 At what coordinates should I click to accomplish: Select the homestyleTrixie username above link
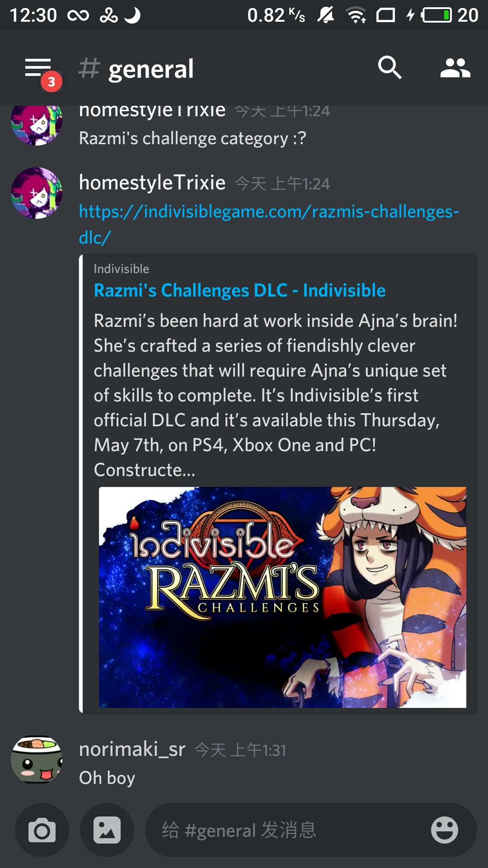coord(152,183)
